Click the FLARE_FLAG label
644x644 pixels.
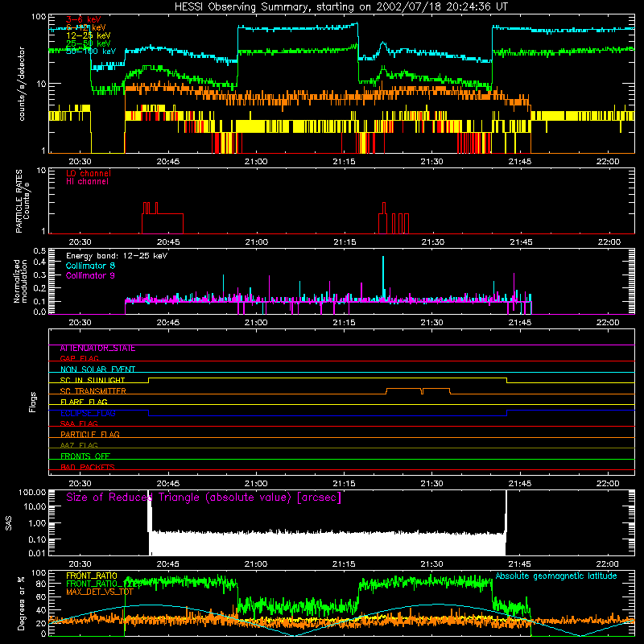[84, 402]
